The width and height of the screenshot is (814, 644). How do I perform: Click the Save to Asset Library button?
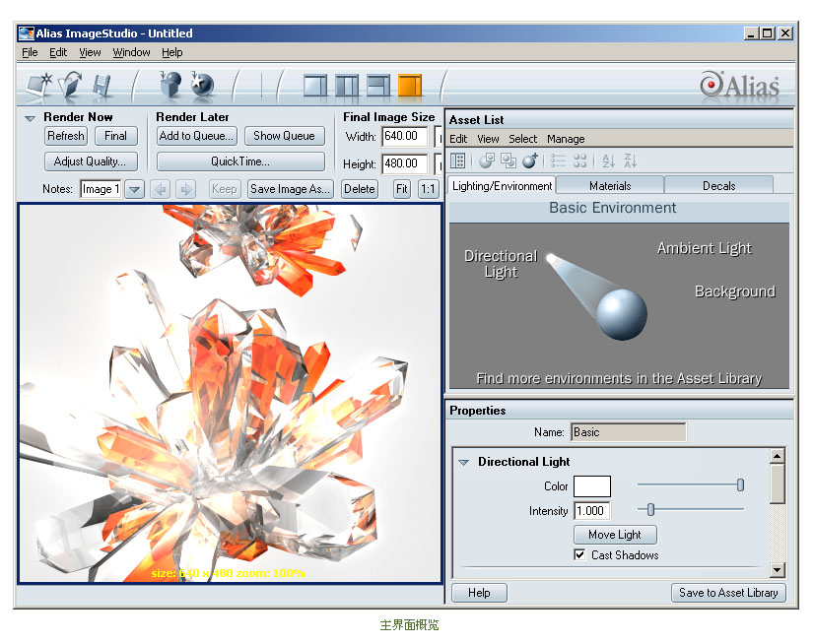click(728, 593)
